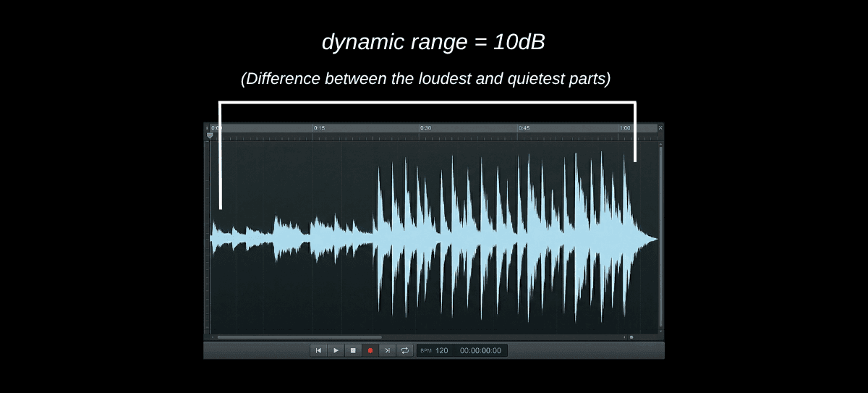868x393 pixels.
Task: Click the "Difference between the loudest and quietest parts" caption
Action: click(x=426, y=79)
